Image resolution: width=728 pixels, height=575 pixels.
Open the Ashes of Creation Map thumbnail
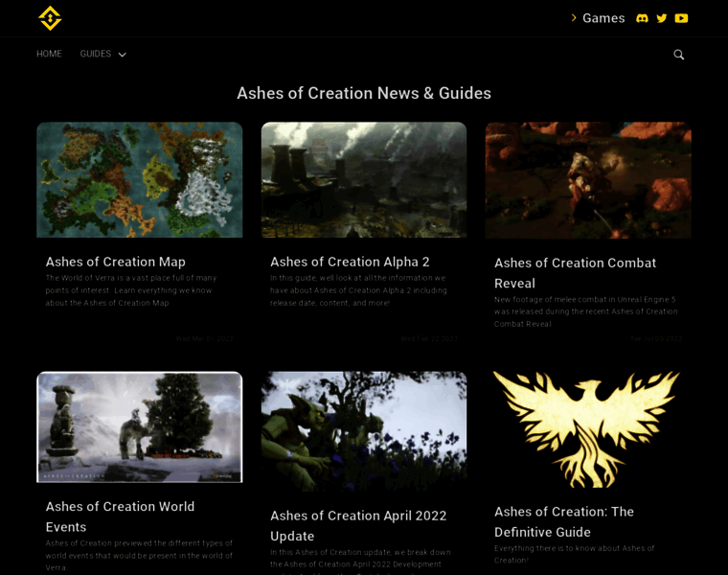click(x=139, y=180)
